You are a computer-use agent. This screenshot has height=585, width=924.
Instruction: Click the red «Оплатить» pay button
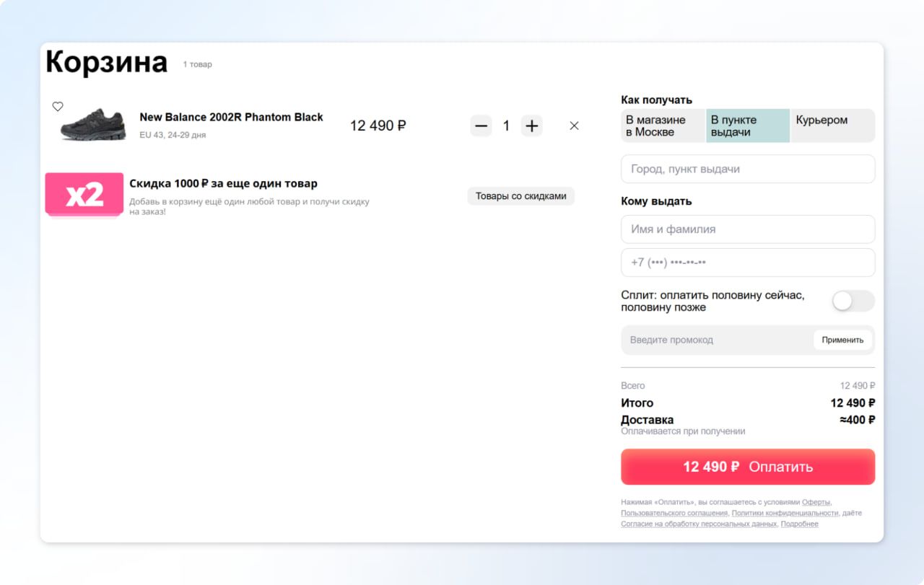(x=748, y=467)
